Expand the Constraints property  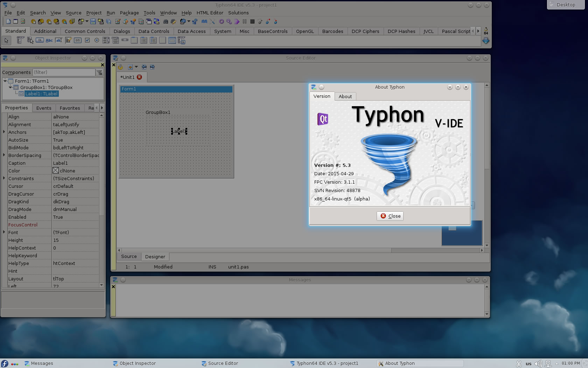point(4,178)
